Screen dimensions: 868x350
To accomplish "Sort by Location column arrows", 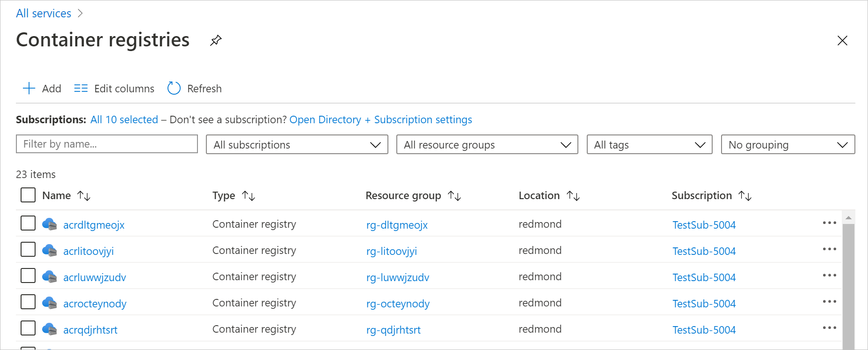I will point(573,196).
